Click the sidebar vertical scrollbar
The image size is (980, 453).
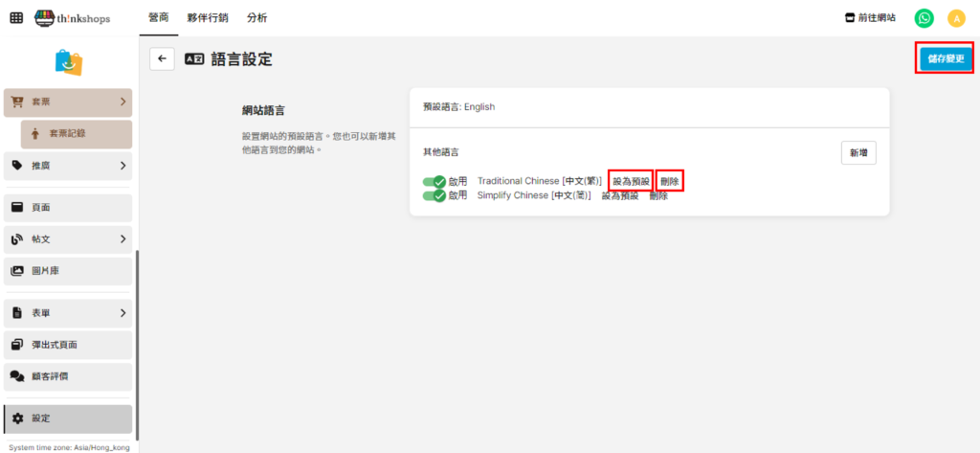pos(138,345)
